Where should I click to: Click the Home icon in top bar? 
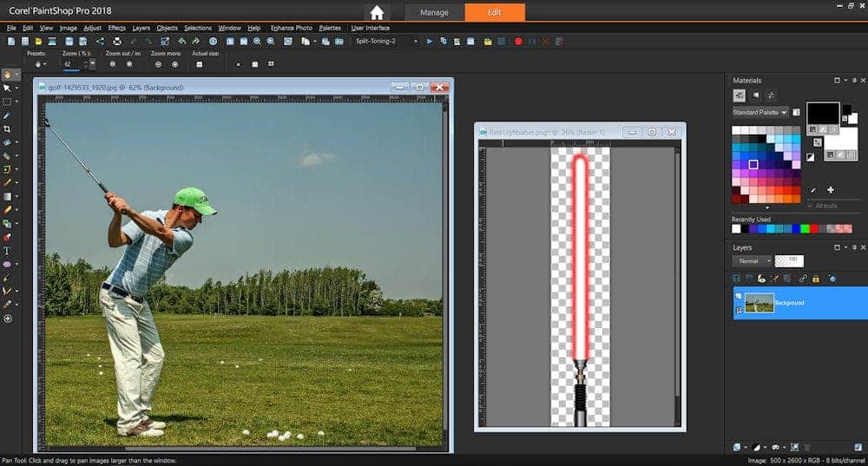tap(376, 13)
